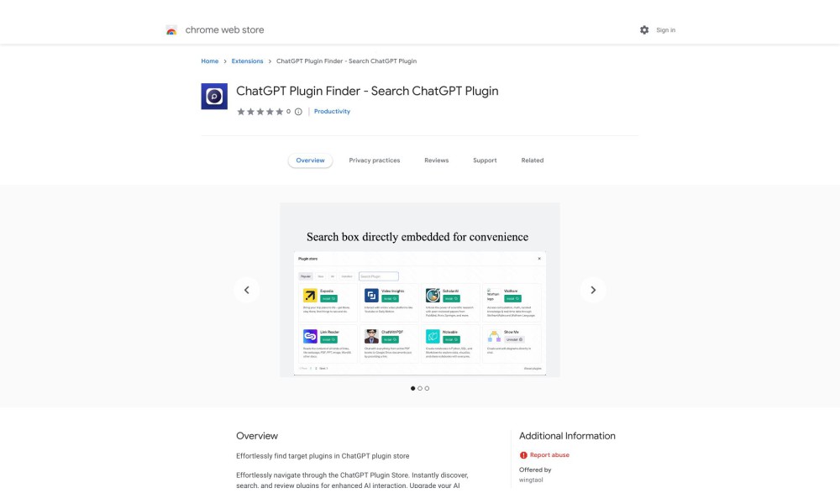840x504 pixels.
Task: Click the ScholarAI plugin icon in screenshot
Action: click(433, 295)
